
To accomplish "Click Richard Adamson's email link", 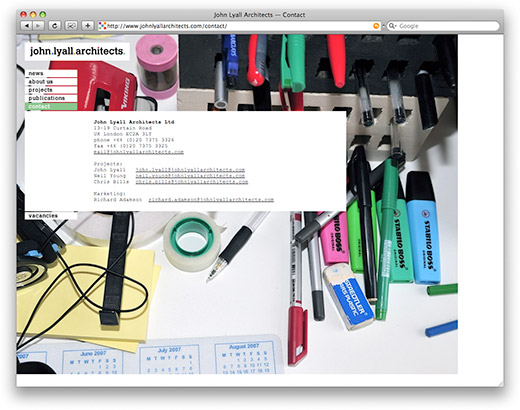I will pyautogui.click(x=211, y=200).
